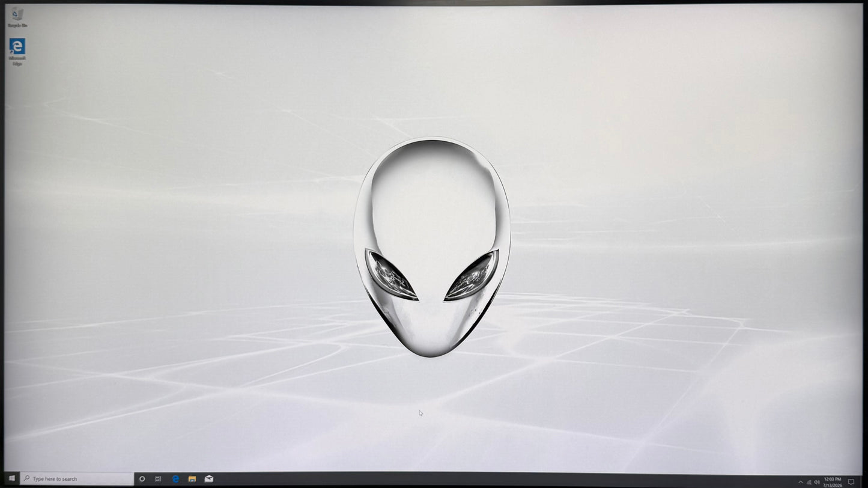Open the Action Center notifications
Viewport: 868px width, 488px height.
click(x=851, y=481)
